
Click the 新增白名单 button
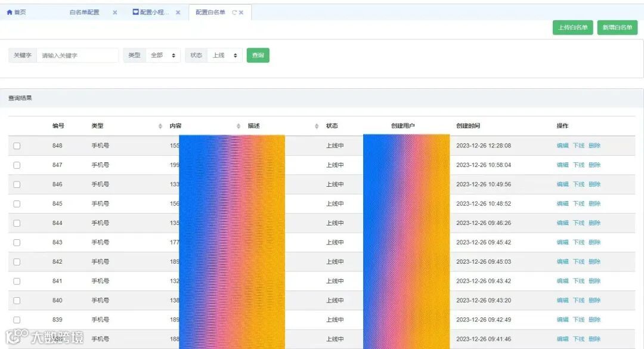[x=617, y=27]
